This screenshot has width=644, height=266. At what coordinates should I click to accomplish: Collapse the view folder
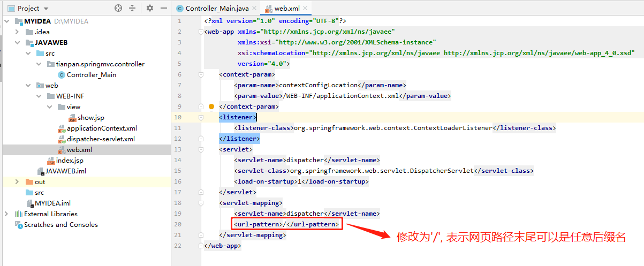pyautogui.click(x=50, y=107)
